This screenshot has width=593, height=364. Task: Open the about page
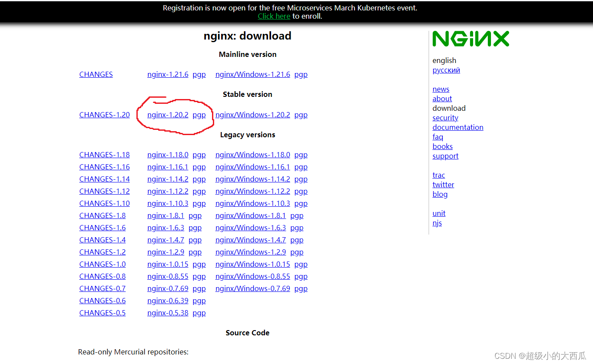(442, 99)
